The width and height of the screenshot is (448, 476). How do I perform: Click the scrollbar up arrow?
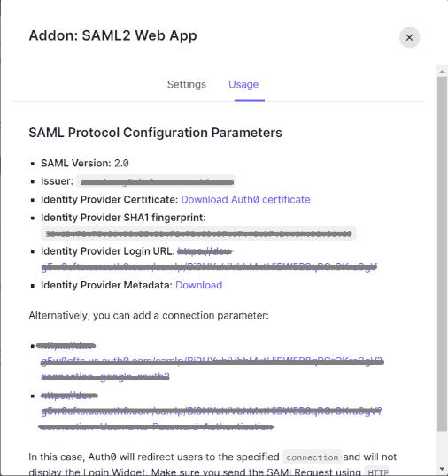point(442,72)
